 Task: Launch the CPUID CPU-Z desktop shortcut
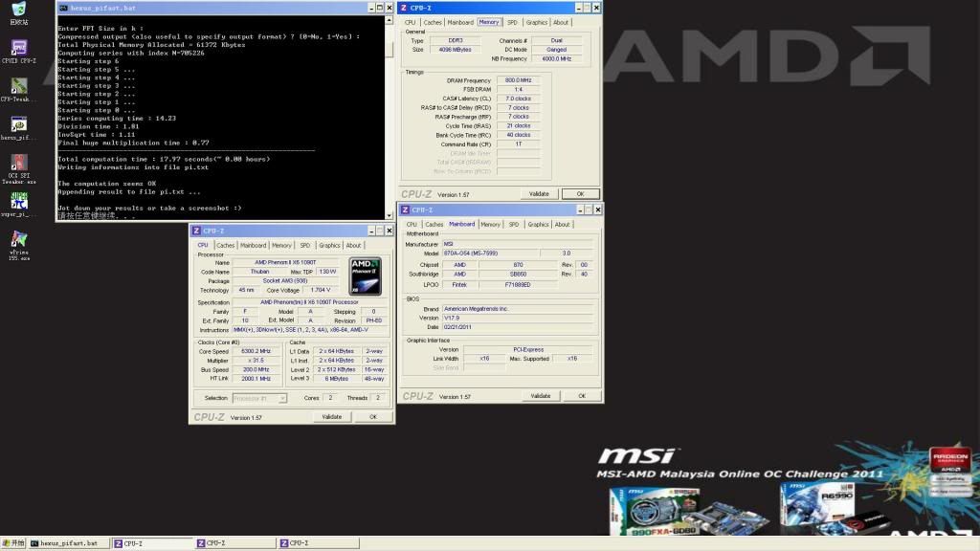coord(18,48)
